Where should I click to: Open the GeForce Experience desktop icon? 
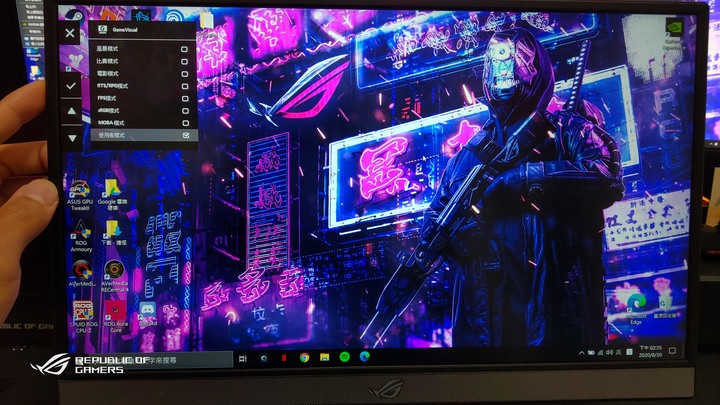[673, 33]
